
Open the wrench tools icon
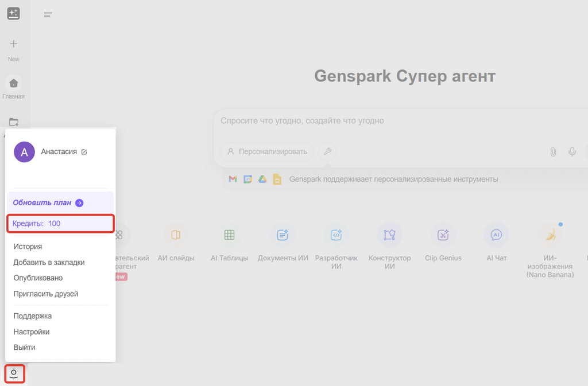[327, 151]
